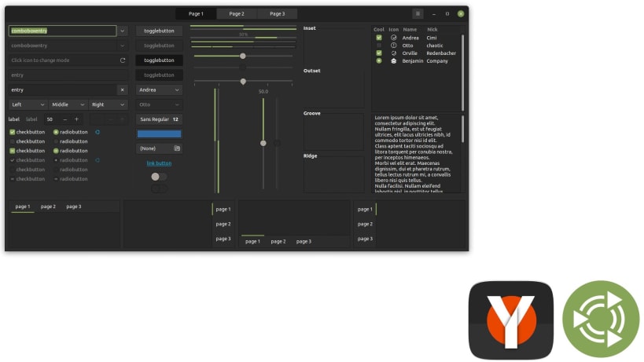Minimize the widget factory window
Image resolution: width=644 pixels, height=362 pixels.
pos(434,14)
